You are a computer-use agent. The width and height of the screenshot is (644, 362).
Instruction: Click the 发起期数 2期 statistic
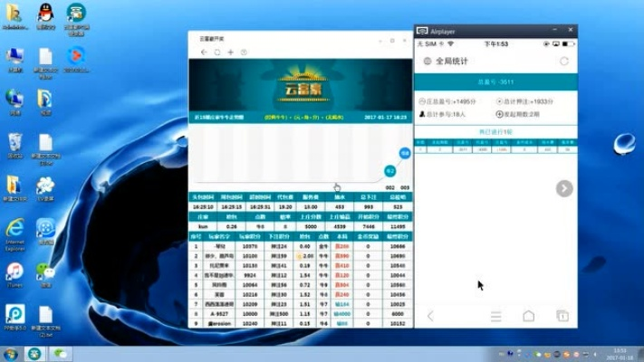pos(518,114)
